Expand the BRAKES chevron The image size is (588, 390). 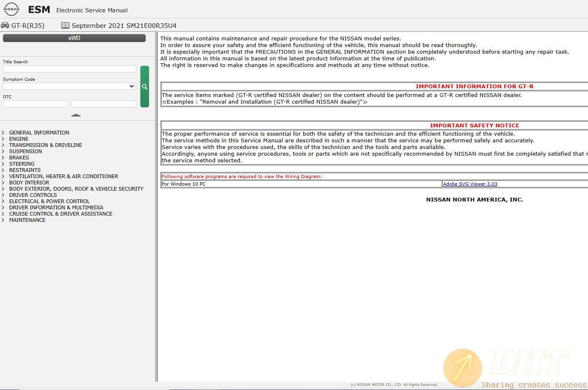[x=3, y=158]
